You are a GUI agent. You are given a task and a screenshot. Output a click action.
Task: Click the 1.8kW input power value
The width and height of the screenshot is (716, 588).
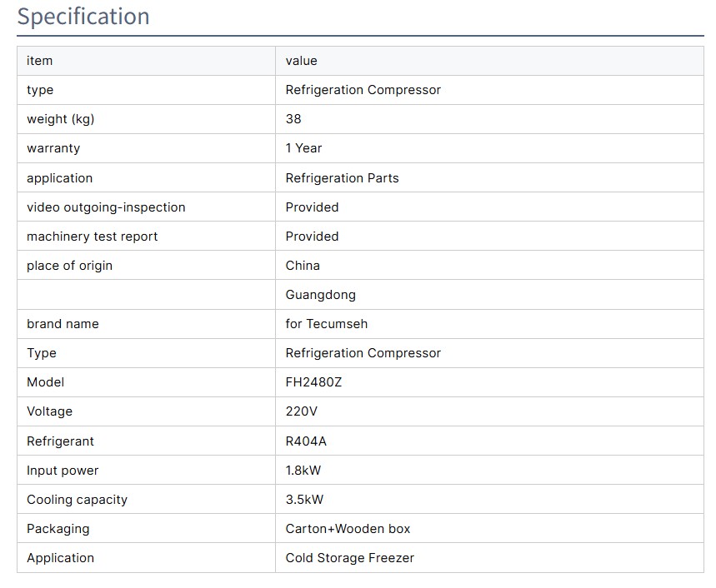(303, 471)
